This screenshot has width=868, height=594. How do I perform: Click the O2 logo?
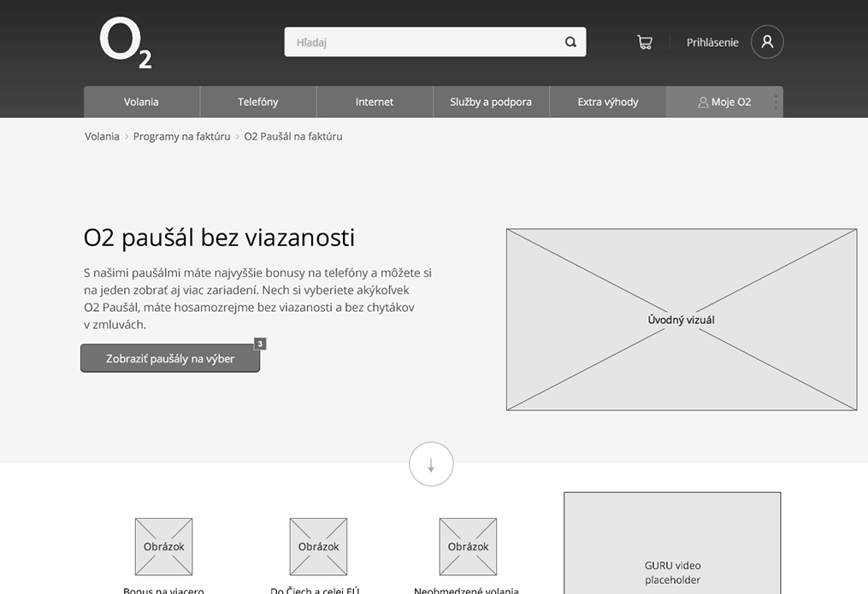pyautogui.click(x=126, y=43)
